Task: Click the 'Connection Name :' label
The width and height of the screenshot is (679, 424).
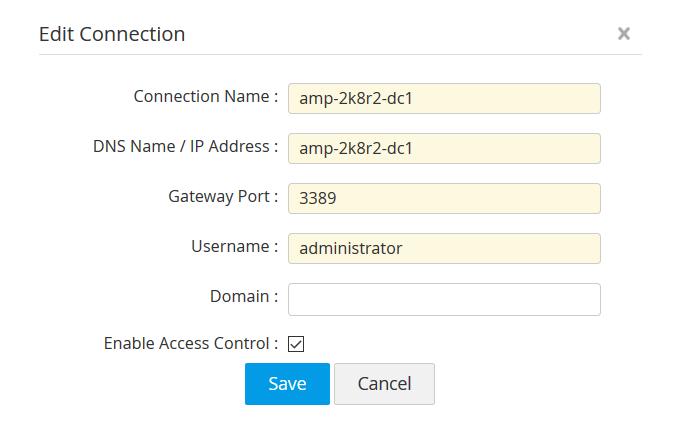Action: click(x=206, y=97)
